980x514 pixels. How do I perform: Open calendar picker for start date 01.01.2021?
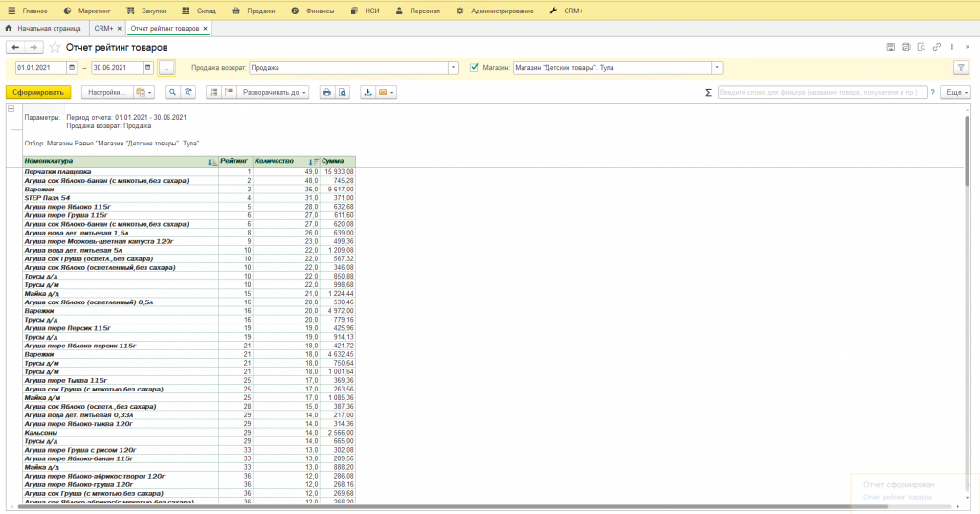coord(72,68)
